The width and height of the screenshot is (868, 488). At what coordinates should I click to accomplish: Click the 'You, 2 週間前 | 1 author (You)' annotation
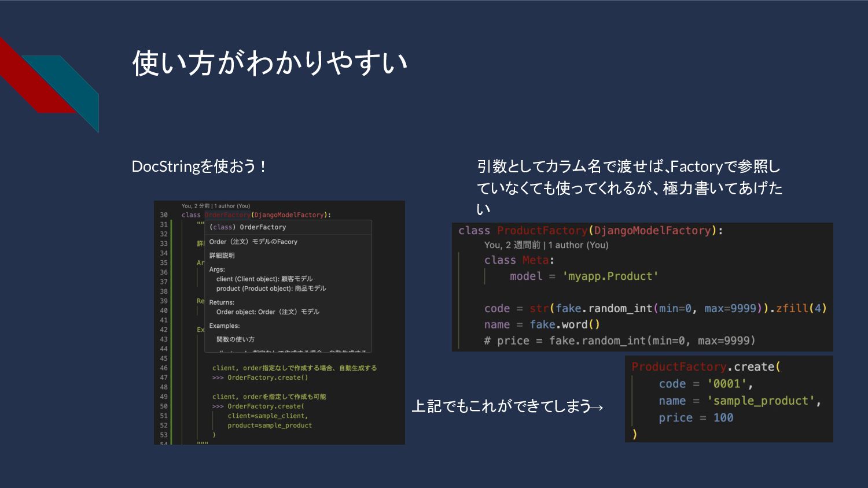click(x=546, y=245)
